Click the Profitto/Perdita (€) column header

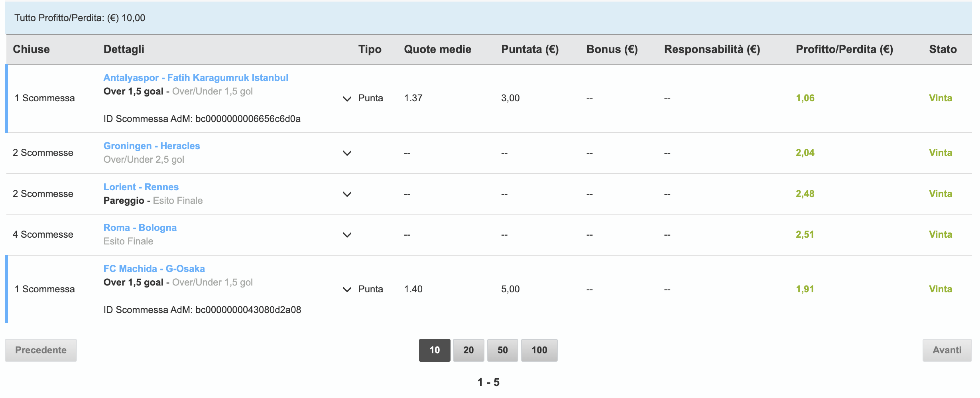844,49
